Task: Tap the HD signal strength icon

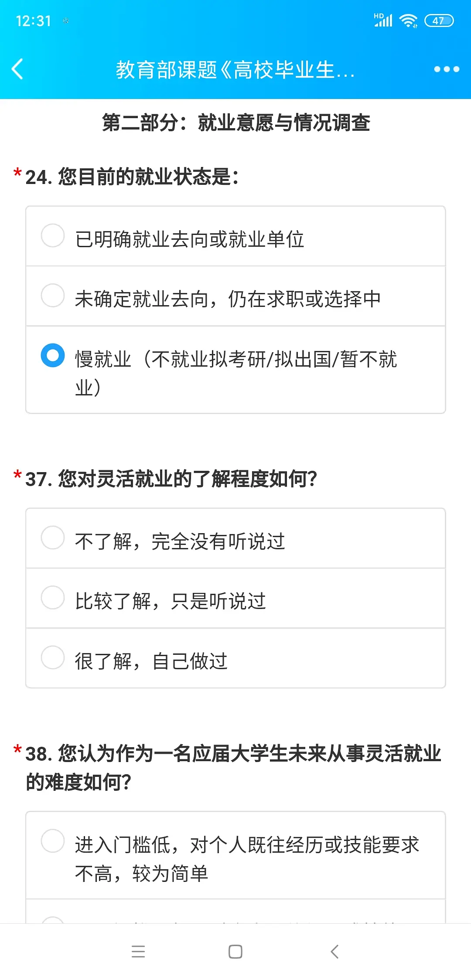Action: (x=383, y=20)
